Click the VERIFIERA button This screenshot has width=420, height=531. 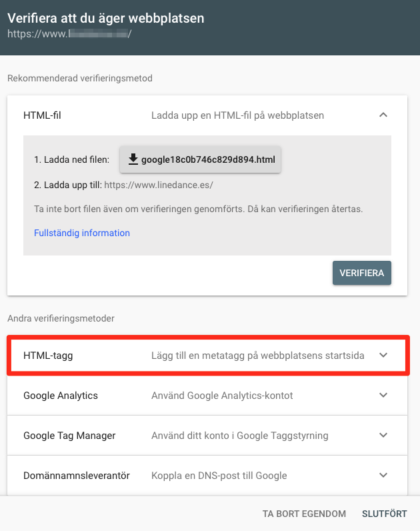click(x=362, y=273)
